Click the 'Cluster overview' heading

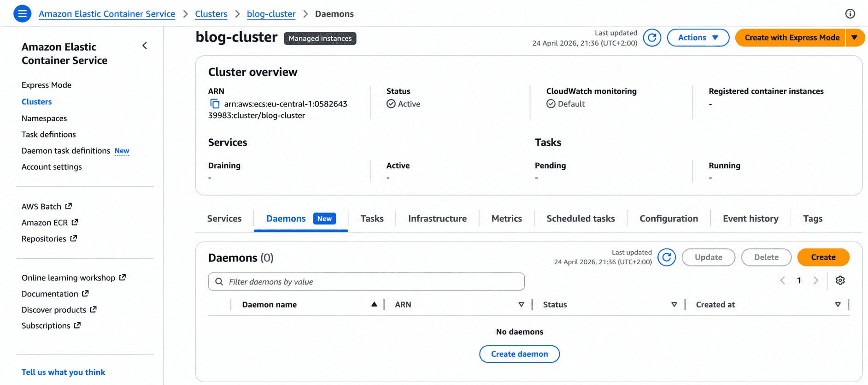coord(253,72)
